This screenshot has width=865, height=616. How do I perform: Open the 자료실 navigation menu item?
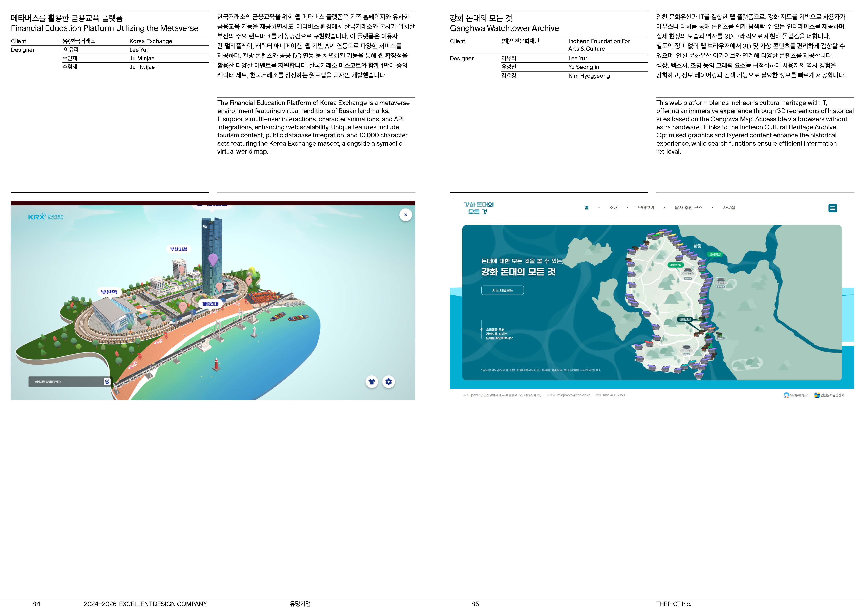pos(728,208)
